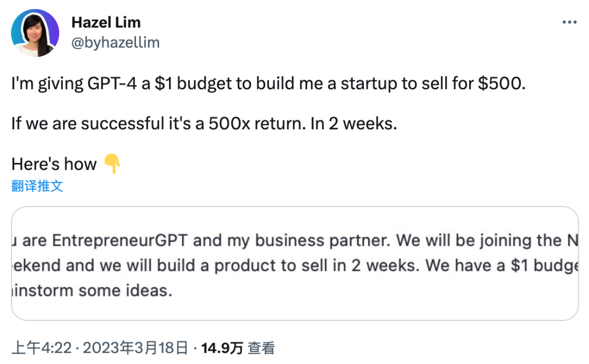Viewport: 589px width, 364px height.
Task: Click the "翻译推文" translate tweet link
Action: [37, 186]
